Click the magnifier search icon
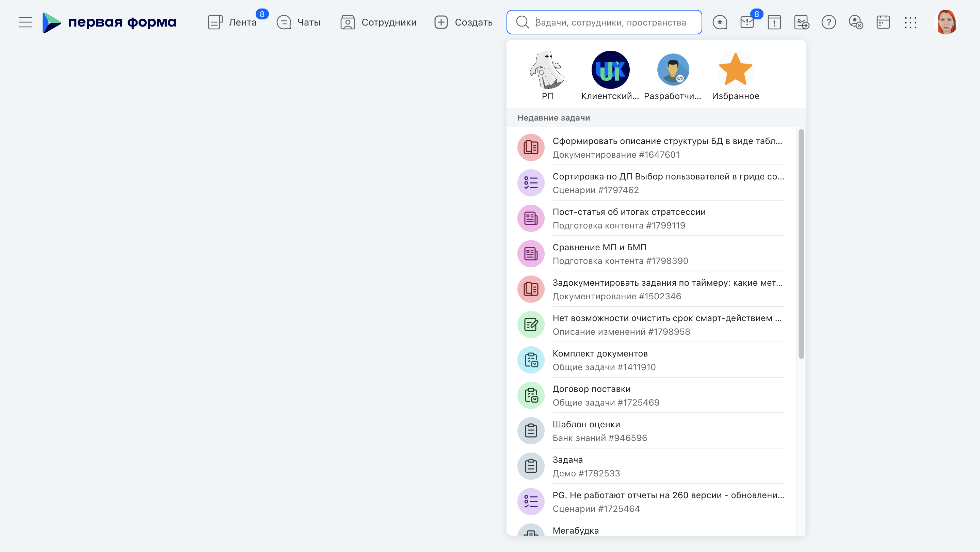980x552 pixels. [x=522, y=22]
